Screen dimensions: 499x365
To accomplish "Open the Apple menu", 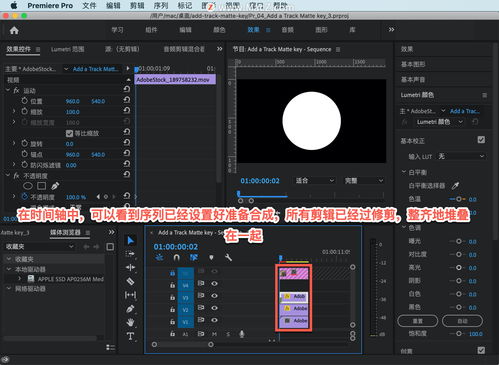I will [14, 5].
